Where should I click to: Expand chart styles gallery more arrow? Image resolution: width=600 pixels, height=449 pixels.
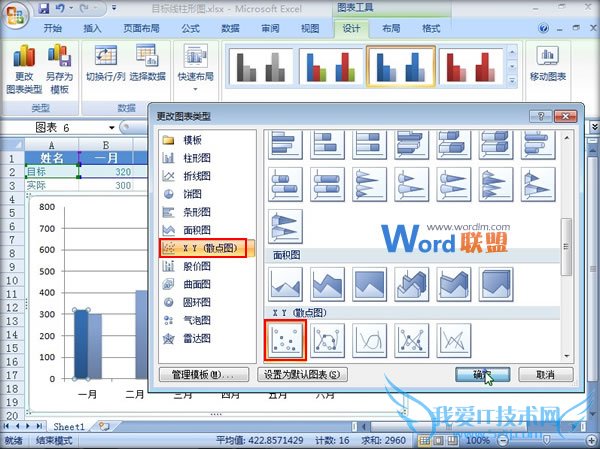tap(512, 81)
